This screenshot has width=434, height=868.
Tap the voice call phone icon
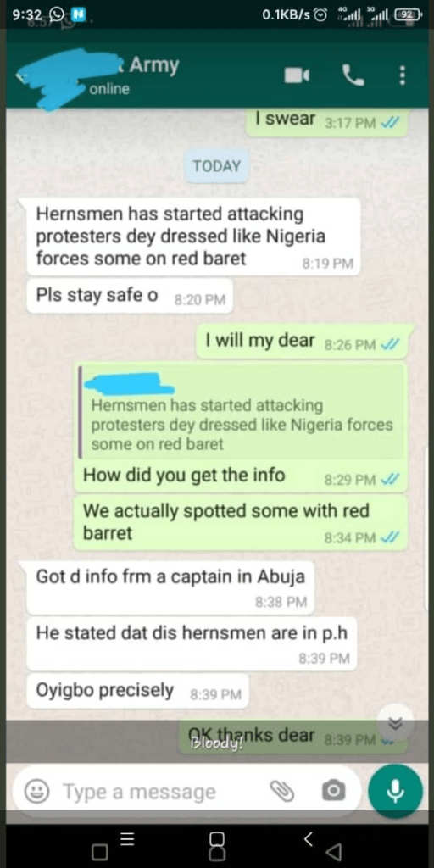pyautogui.click(x=353, y=75)
